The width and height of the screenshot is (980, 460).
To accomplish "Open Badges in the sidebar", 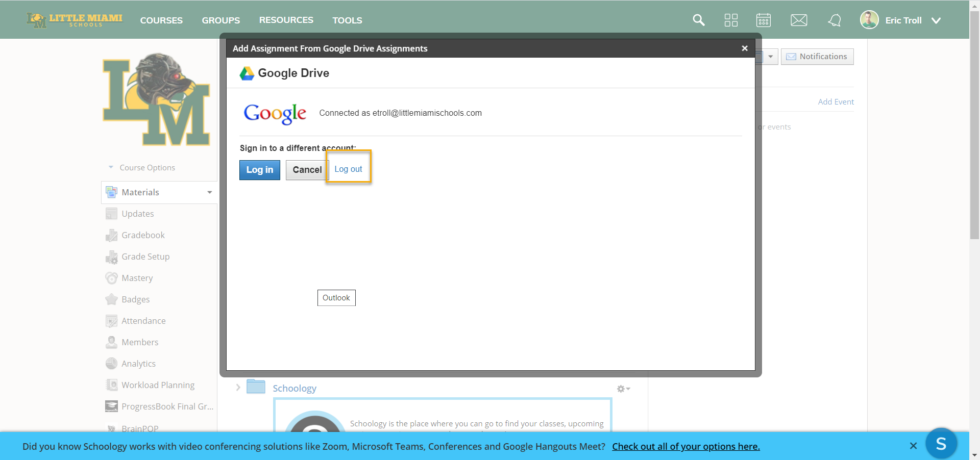I will tap(136, 299).
